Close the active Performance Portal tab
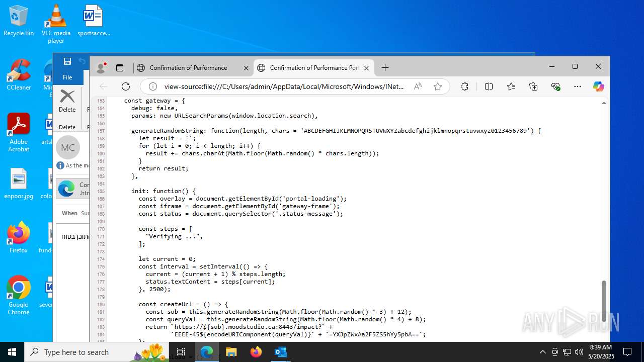644x362 pixels. click(366, 68)
